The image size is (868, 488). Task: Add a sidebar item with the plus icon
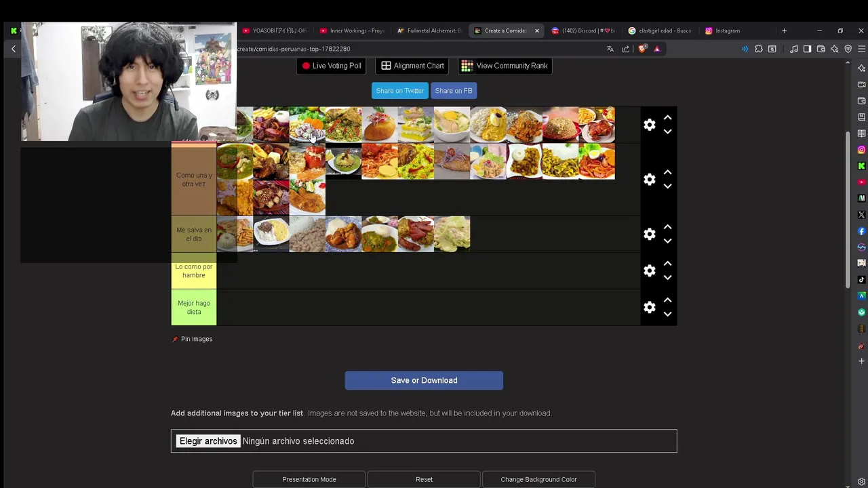pyautogui.click(x=861, y=361)
